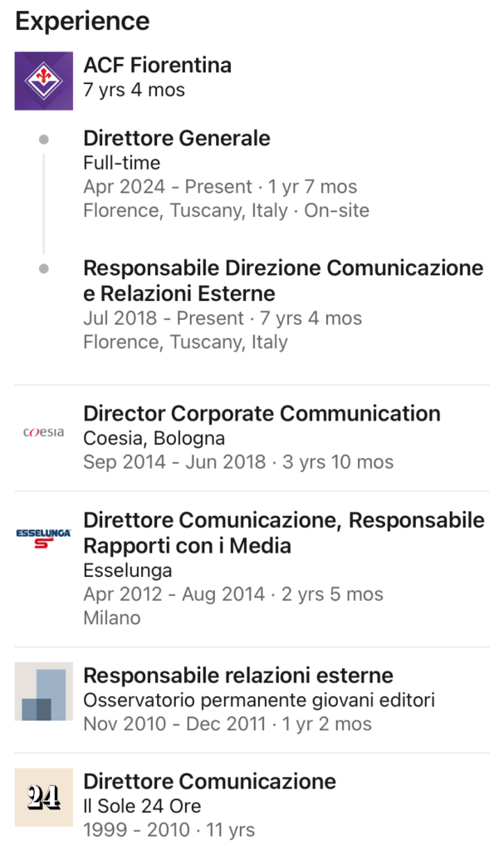Click the Coesia, Bologna company text

[x=154, y=438]
